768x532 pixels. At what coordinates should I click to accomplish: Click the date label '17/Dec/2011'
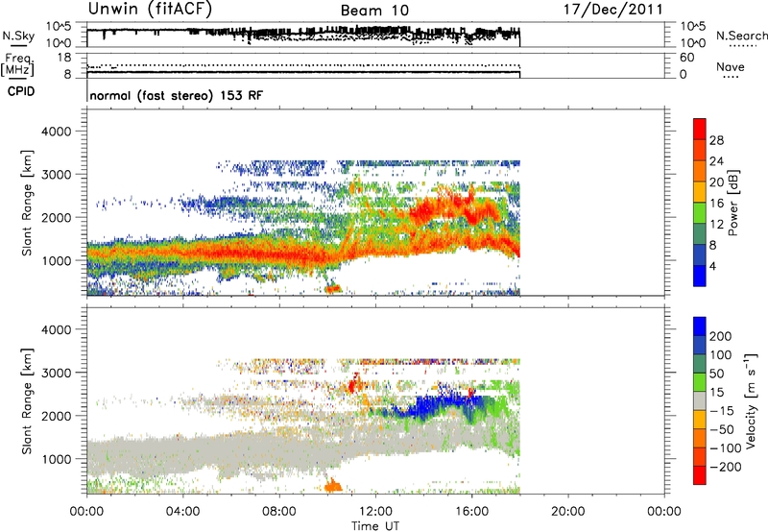pyautogui.click(x=612, y=10)
